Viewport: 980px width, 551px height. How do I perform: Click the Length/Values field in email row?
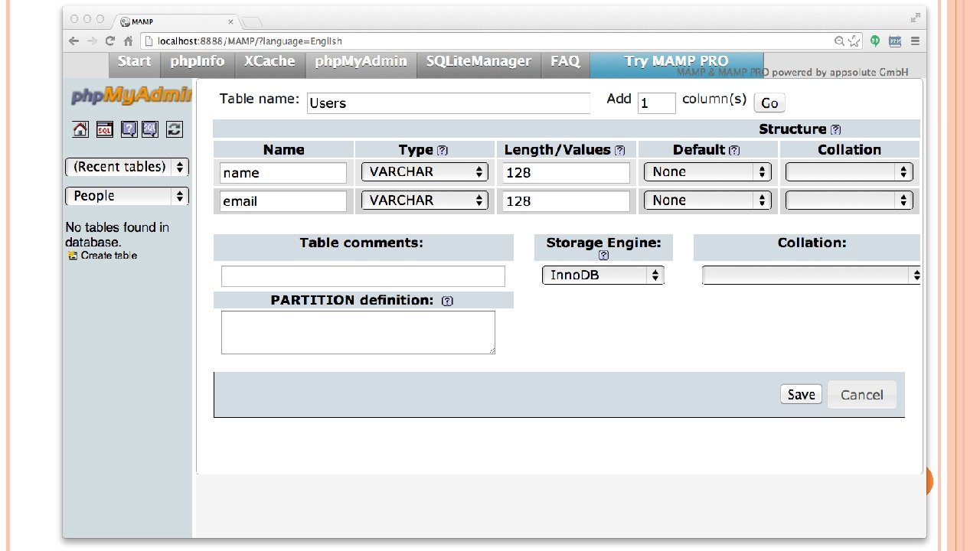tap(566, 201)
